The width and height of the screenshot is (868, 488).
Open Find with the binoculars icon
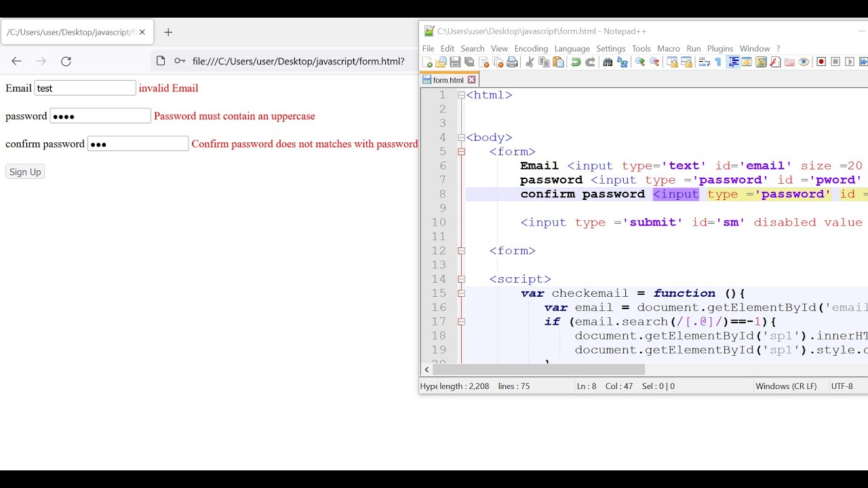coord(608,62)
